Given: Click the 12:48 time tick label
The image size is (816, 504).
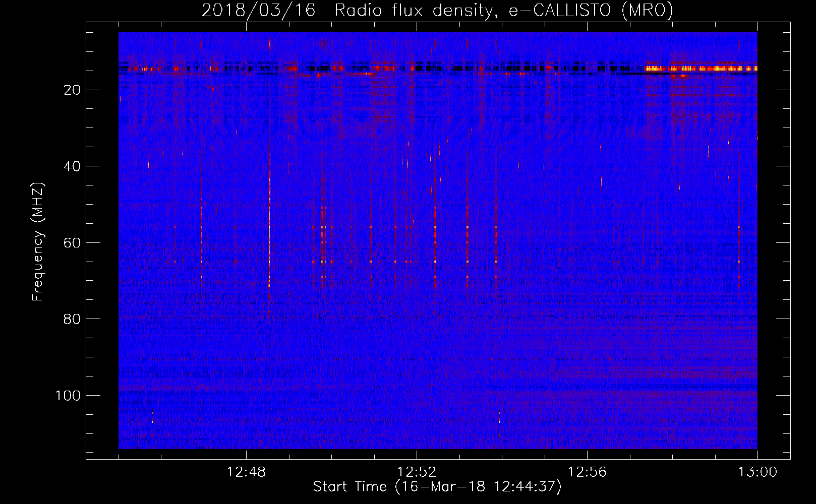Looking at the screenshot, I should (246, 472).
